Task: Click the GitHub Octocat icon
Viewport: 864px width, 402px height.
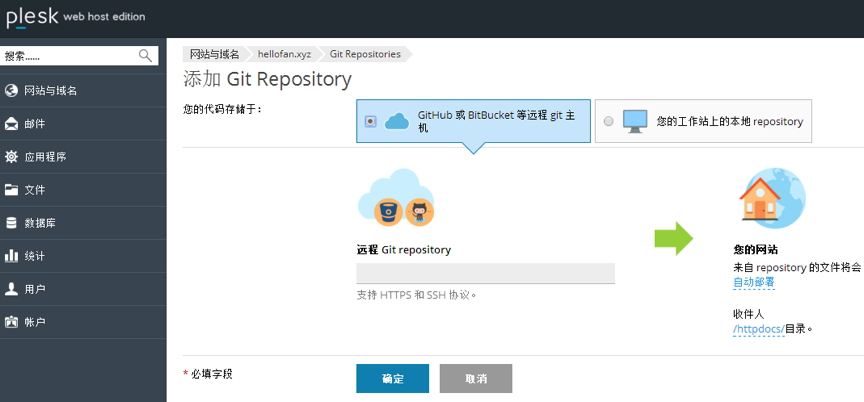Action: (419, 213)
